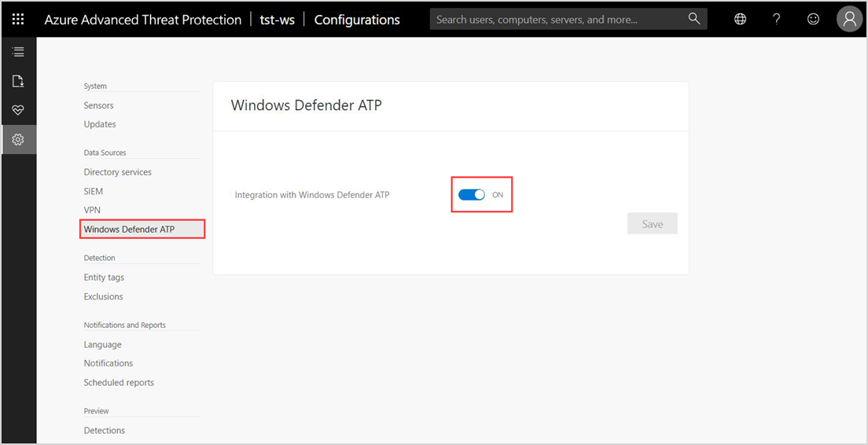Open the reports download icon in sidebar
This screenshot has height=445, width=868.
point(18,81)
